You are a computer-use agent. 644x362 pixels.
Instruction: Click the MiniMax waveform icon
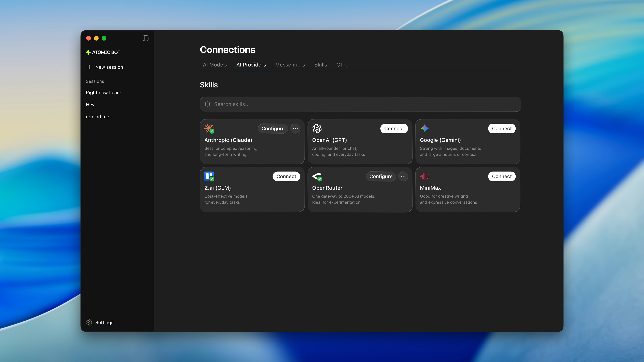tap(424, 176)
